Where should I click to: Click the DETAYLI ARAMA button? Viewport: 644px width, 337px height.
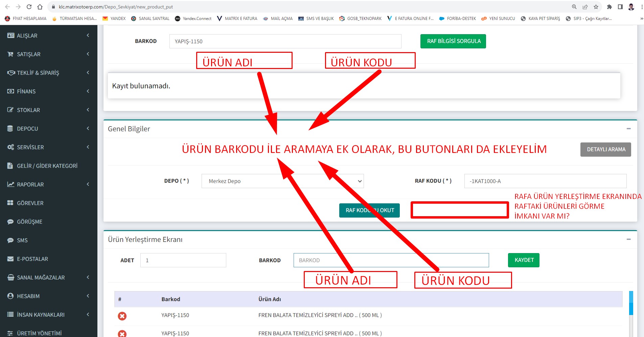tap(606, 150)
